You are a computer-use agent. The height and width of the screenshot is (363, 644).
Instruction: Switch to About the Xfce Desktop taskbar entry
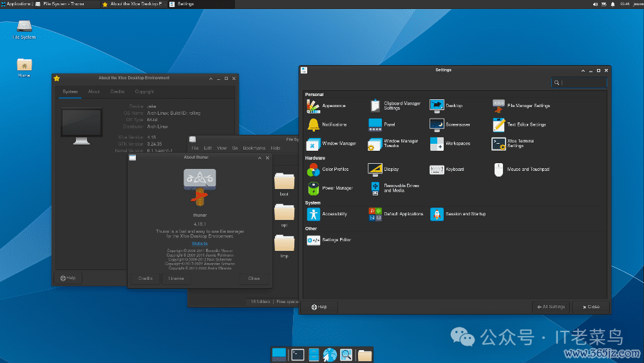point(133,4)
